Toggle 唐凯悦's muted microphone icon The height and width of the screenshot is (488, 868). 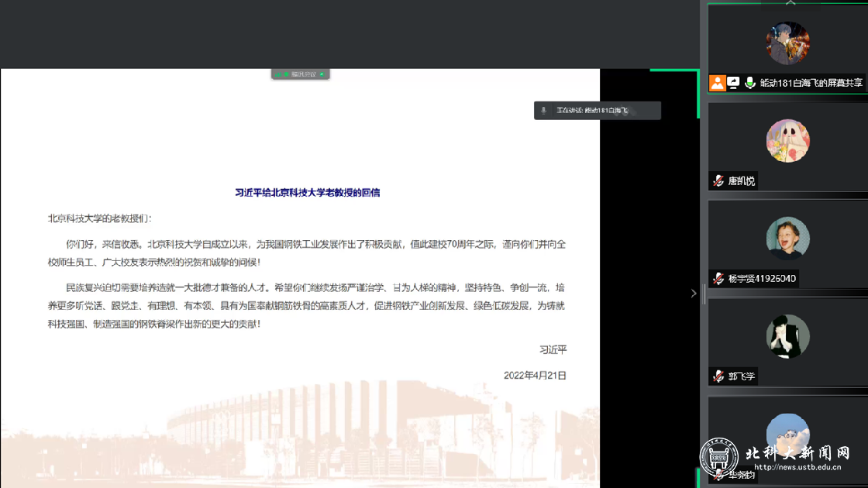718,181
